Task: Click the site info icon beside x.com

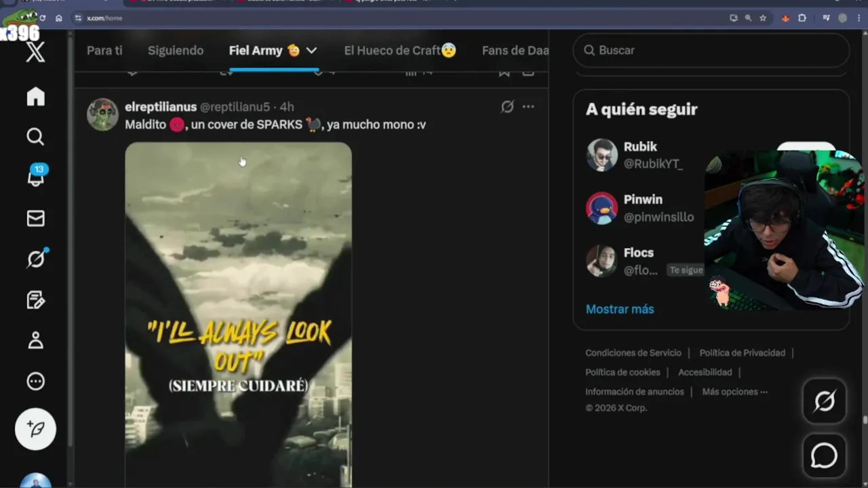Action: coord(78,18)
